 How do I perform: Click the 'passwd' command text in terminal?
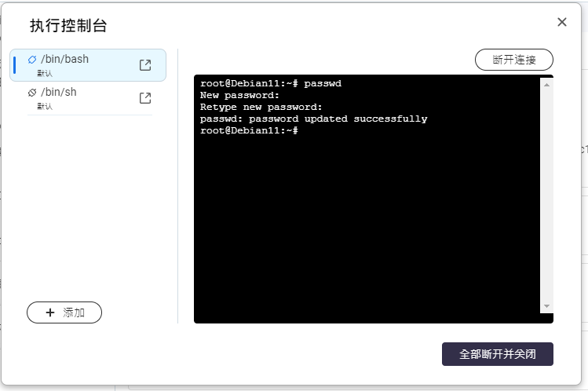(x=323, y=83)
